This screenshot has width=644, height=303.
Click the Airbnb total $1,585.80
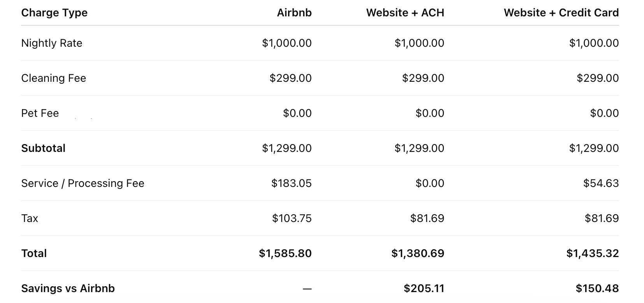[285, 253]
